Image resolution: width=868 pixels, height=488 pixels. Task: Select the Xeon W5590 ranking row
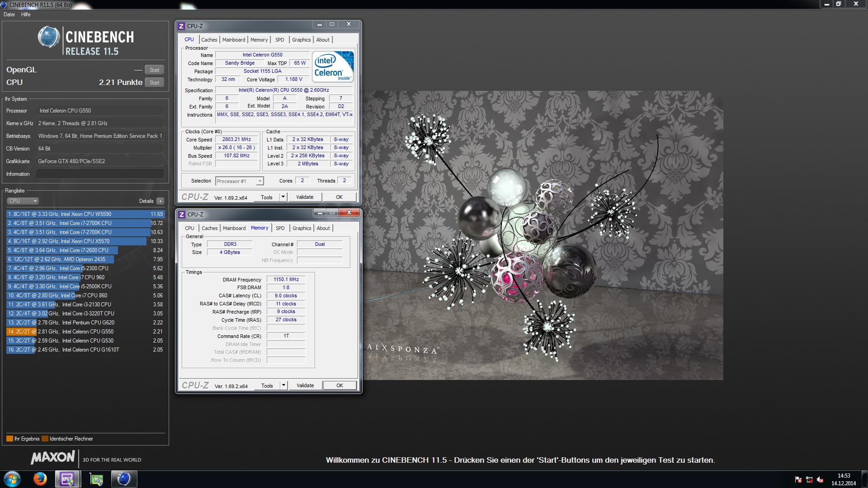coord(85,214)
